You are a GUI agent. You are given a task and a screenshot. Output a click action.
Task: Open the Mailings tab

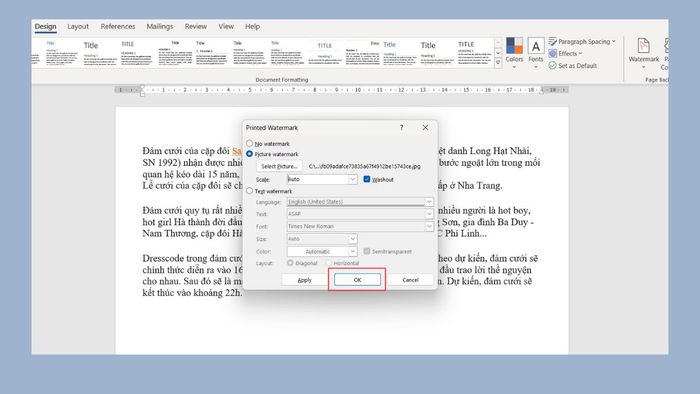pyautogui.click(x=160, y=26)
